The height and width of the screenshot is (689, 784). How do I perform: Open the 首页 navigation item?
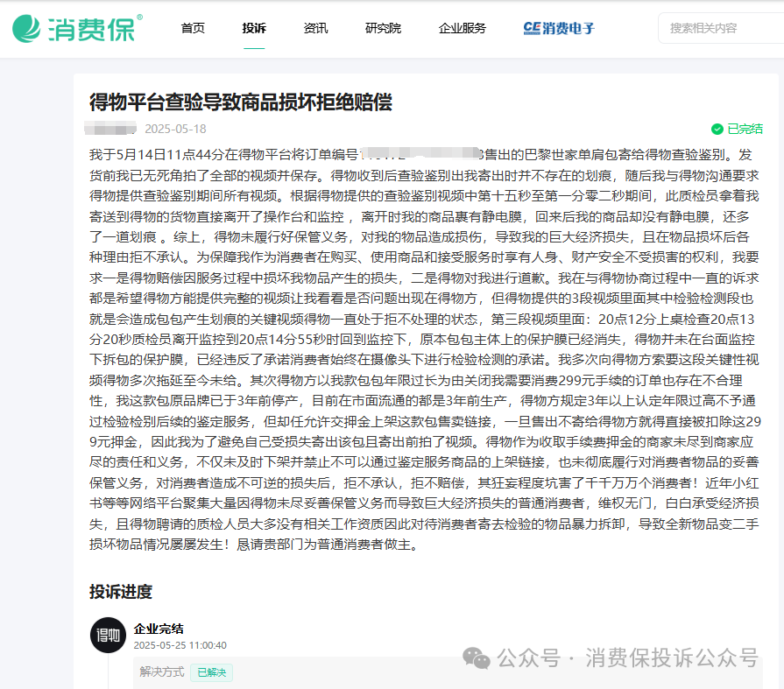193,29
